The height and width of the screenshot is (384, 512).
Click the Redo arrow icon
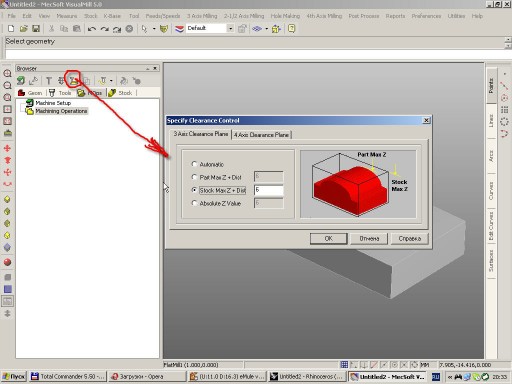[104, 29]
